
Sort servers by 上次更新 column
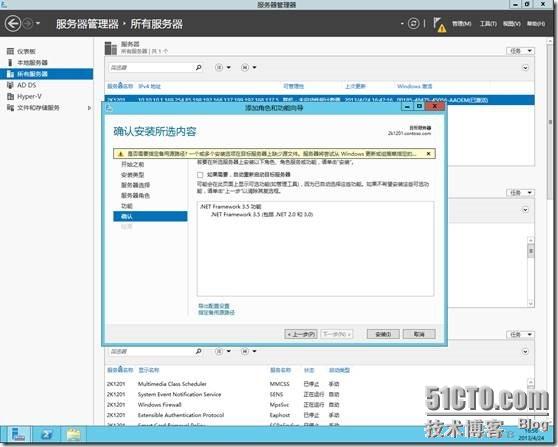point(355,86)
